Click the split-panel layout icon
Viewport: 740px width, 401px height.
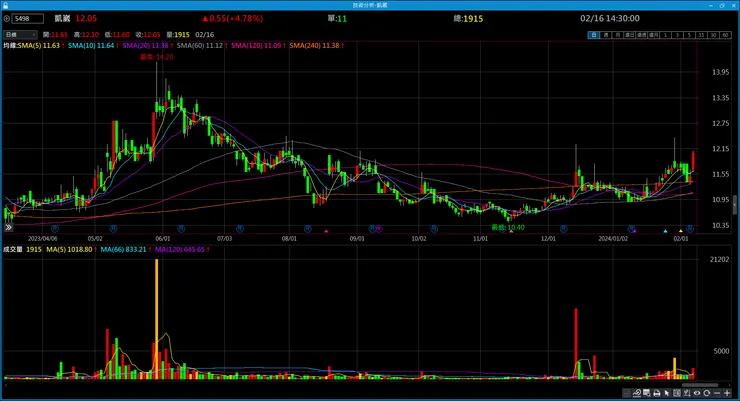(x=677, y=393)
